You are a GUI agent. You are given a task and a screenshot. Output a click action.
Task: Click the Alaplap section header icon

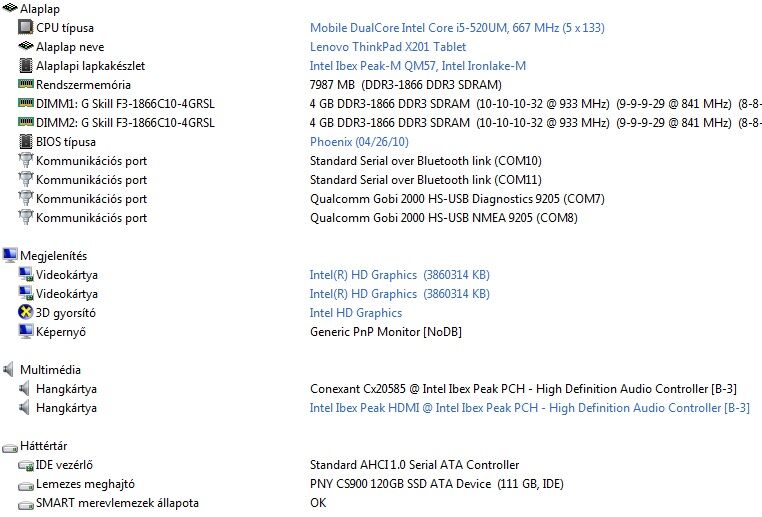10,8
